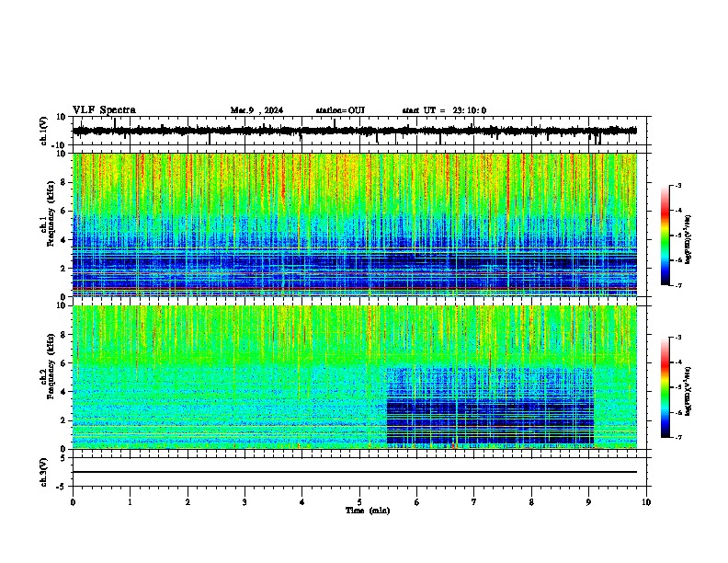Screen dimensions: 728x563
Task: Click the ch.1 spectrogram plot
Action: 355,224
